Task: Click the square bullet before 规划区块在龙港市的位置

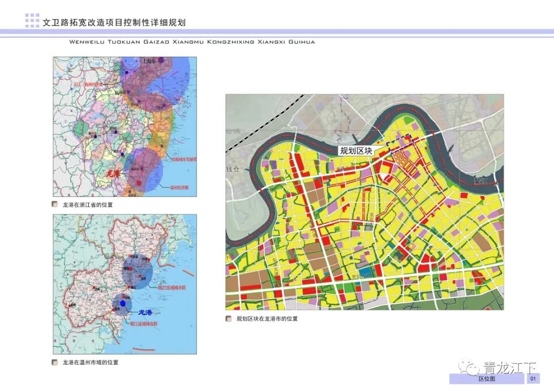Action: click(229, 319)
